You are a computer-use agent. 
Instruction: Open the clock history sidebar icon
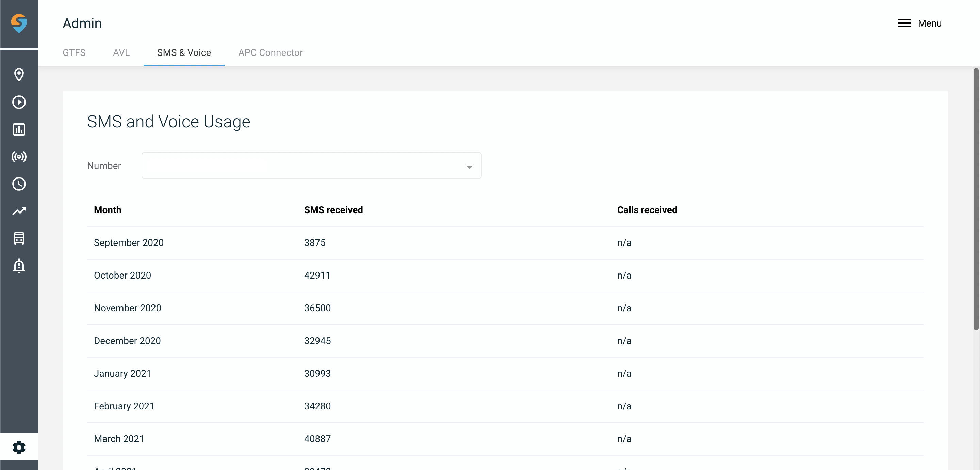[x=19, y=184]
